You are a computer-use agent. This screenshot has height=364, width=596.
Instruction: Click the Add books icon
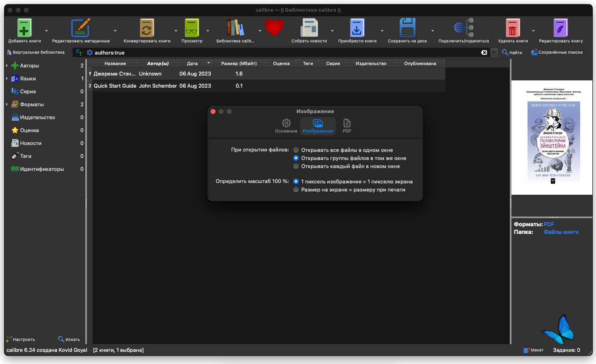pyautogui.click(x=24, y=29)
